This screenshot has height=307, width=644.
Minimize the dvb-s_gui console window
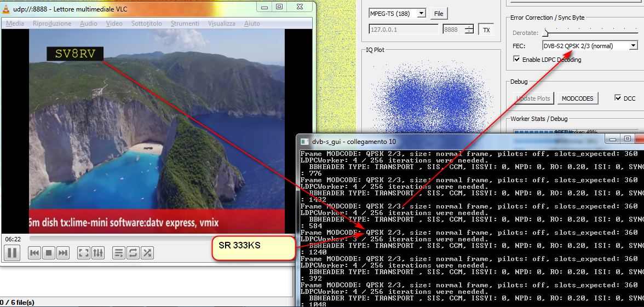612,139
